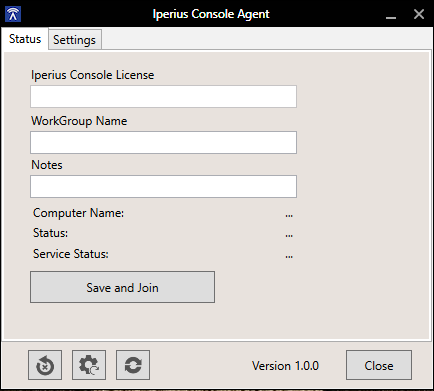The height and width of the screenshot is (391, 434).
Task: Select the Status tab
Action: (x=25, y=39)
